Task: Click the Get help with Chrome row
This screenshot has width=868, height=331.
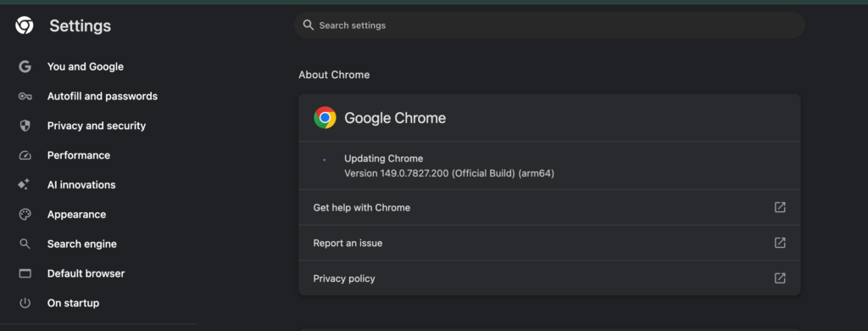Action: point(549,207)
